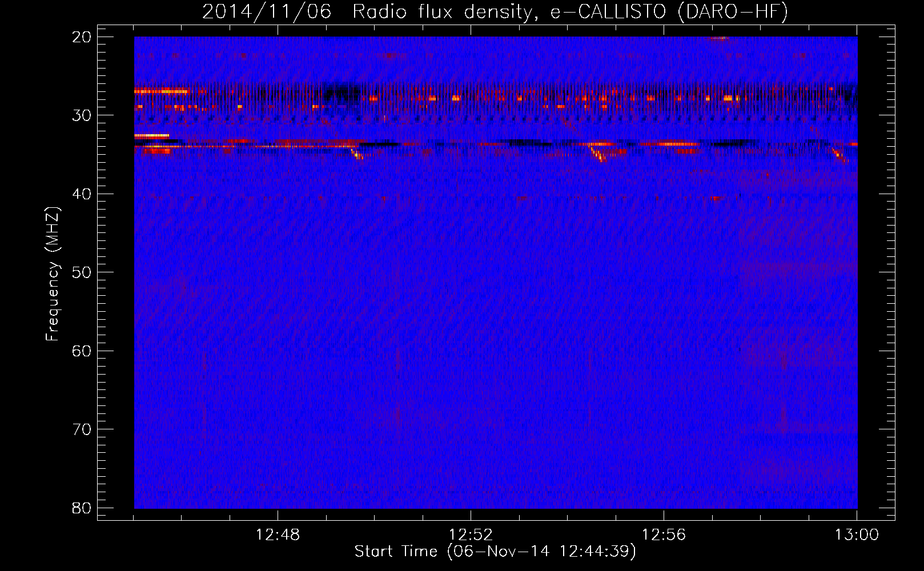Viewport: 924px width, 571px height.
Task: Click the 40 MHz frequency label
Action: [82, 194]
